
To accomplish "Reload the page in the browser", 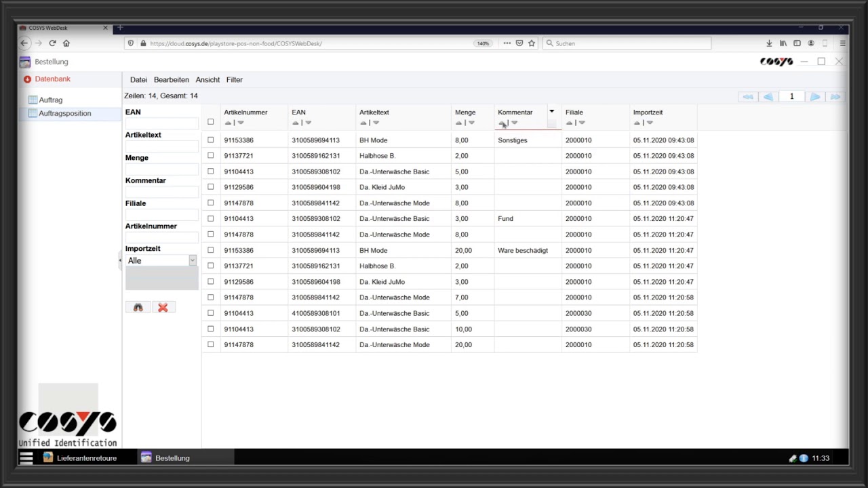I will coord(52,43).
